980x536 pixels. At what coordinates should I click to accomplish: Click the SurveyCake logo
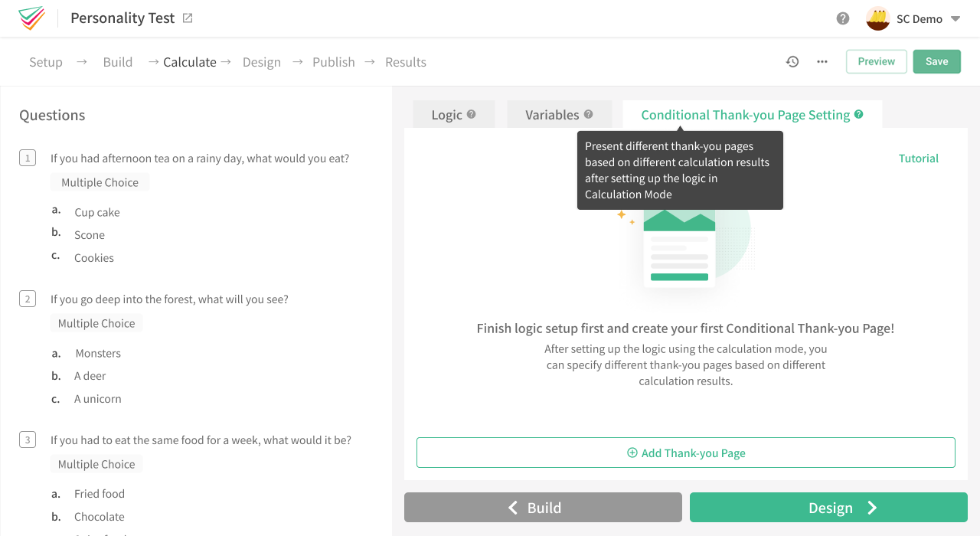tap(31, 18)
